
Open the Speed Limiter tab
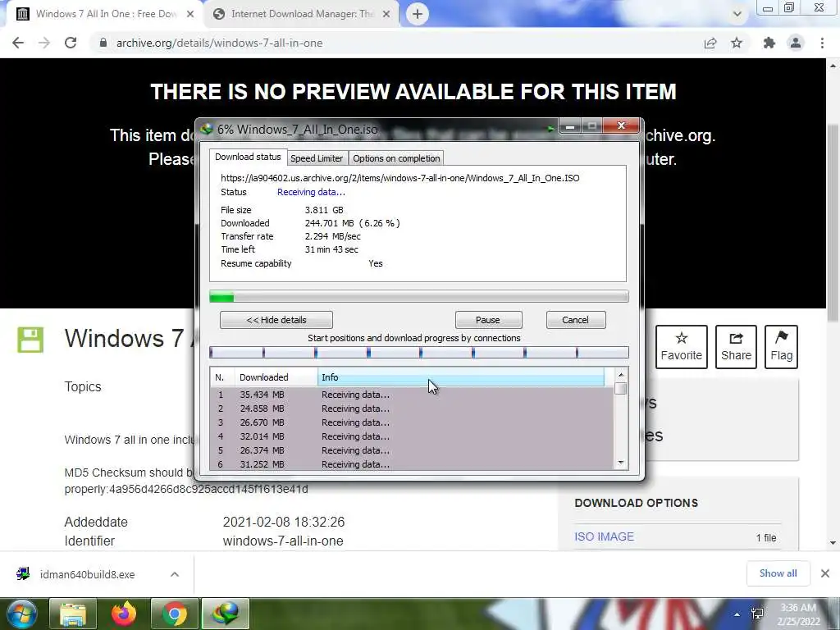[x=317, y=158]
